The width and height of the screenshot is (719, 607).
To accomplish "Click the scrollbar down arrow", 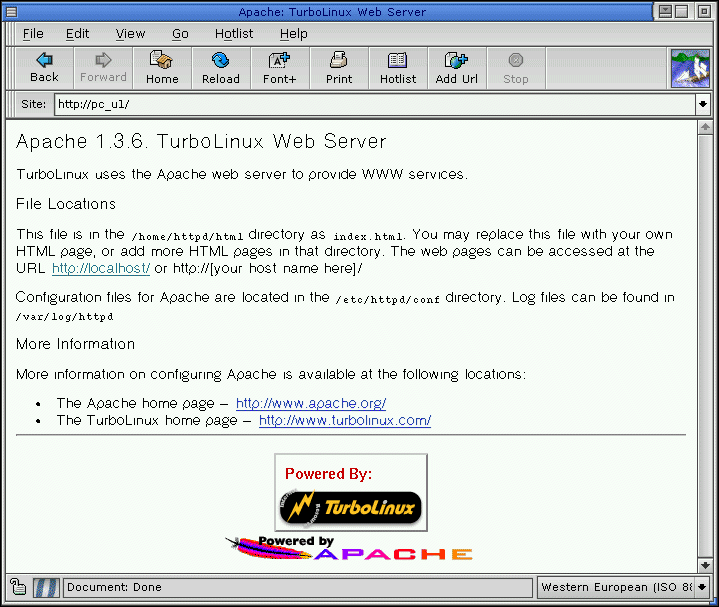I will pyautogui.click(x=705, y=565).
